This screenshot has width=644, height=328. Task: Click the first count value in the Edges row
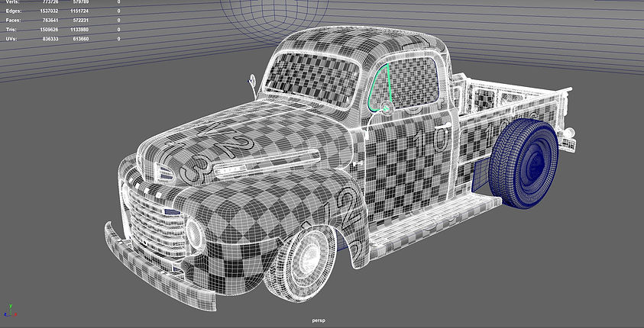point(49,11)
